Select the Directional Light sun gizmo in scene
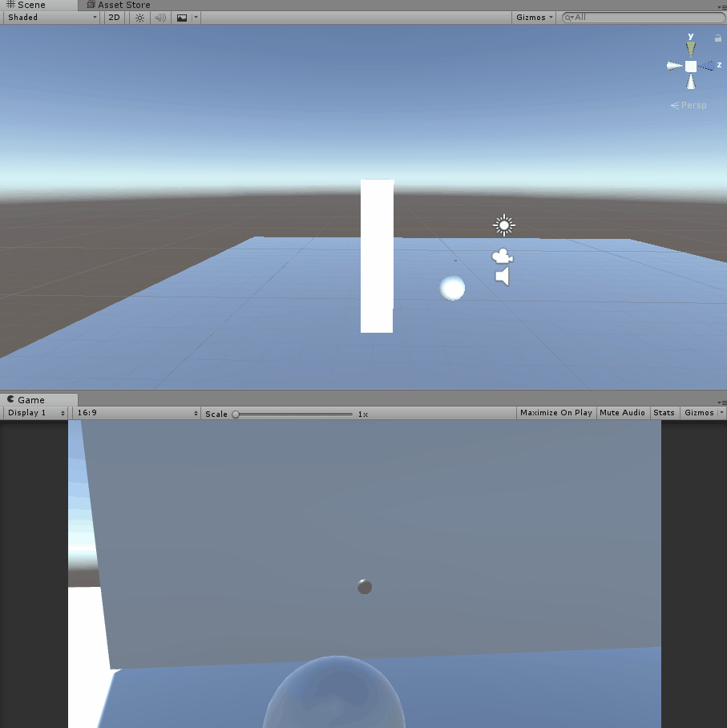727x728 pixels. (503, 225)
